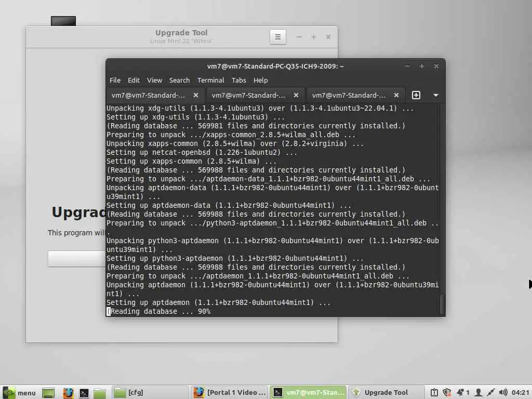The width and height of the screenshot is (532, 399).
Task: Launch Firefox from the panel launcher
Action: click(68, 393)
